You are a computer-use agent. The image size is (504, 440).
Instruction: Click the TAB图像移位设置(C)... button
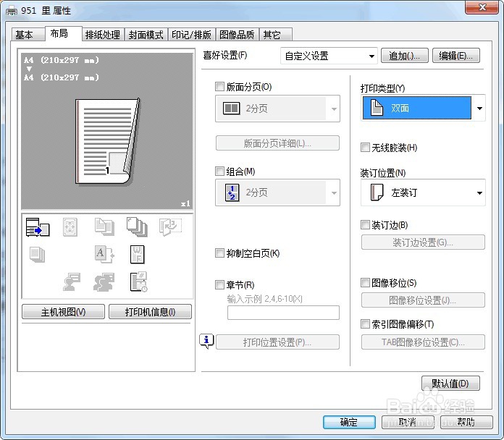pos(423,342)
